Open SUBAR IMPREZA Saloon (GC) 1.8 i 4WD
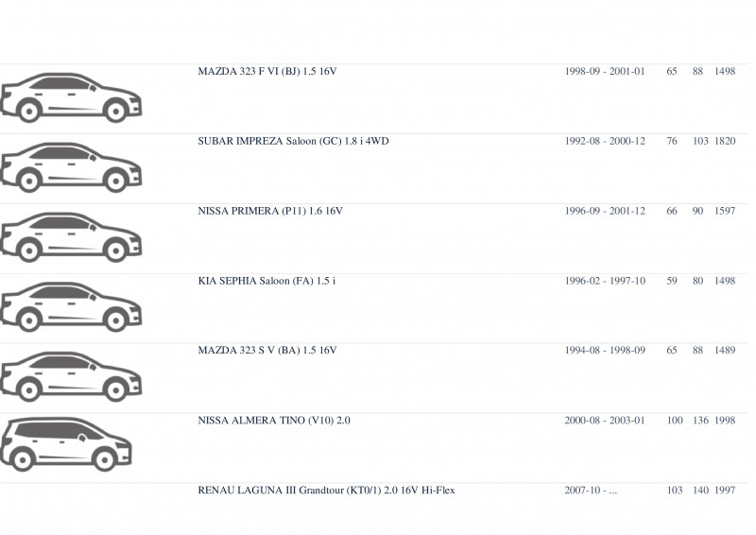 tap(293, 142)
